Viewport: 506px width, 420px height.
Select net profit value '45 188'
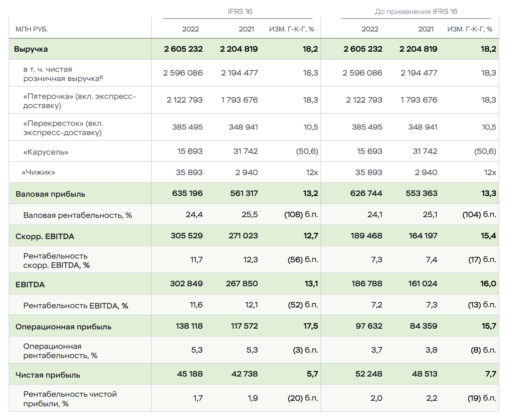click(x=190, y=374)
